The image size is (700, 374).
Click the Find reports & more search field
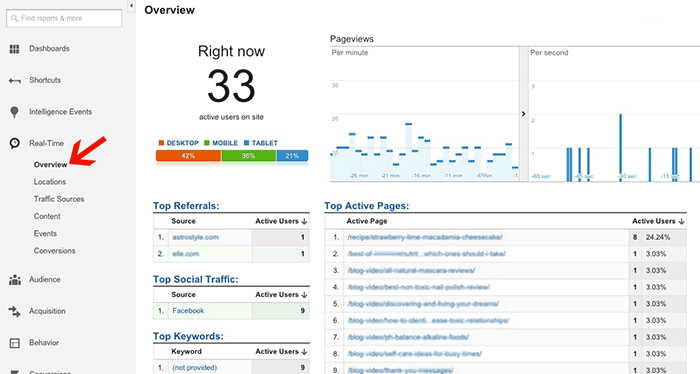(64, 18)
